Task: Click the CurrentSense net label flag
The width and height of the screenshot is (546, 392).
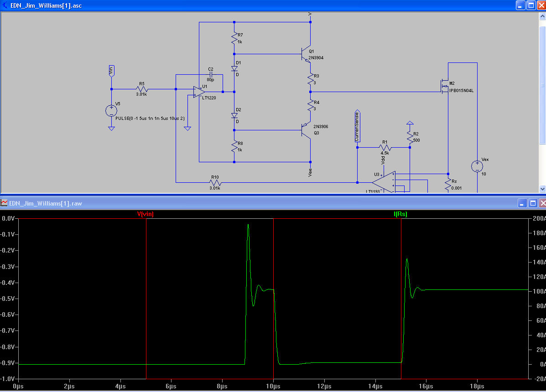Action: (x=357, y=126)
